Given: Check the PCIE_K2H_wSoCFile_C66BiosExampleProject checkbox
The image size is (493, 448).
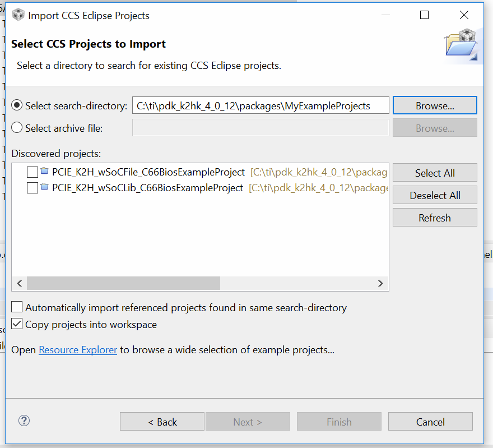Looking at the screenshot, I should pos(32,172).
